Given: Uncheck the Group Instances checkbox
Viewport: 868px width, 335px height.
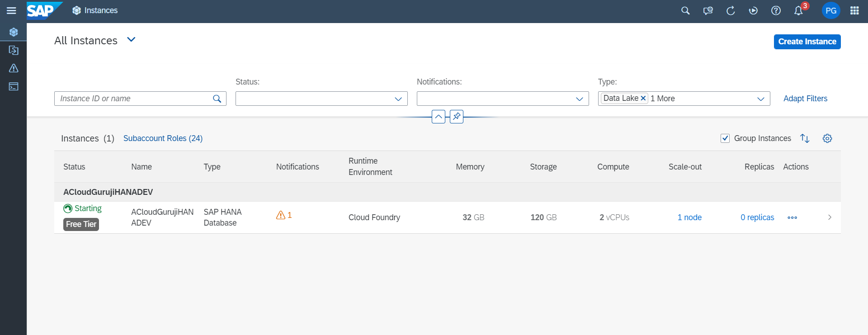Looking at the screenshot, I should [725, 138].
